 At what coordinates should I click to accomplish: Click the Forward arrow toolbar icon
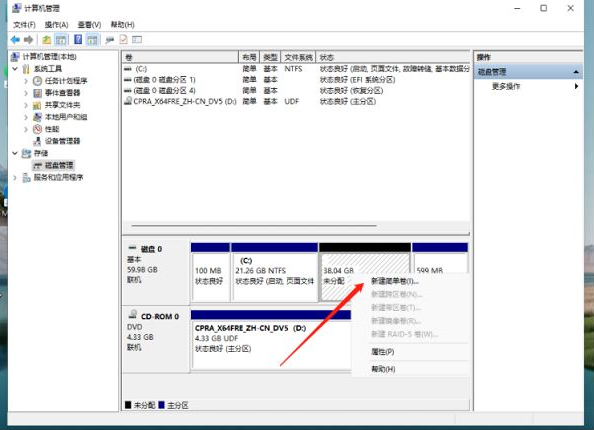coord(28,39)
